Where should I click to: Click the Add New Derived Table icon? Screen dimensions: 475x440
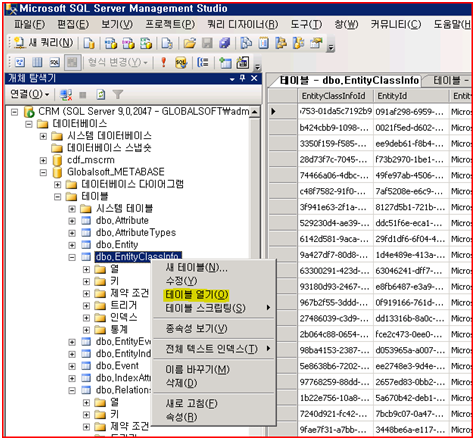[x=243, y=62]
